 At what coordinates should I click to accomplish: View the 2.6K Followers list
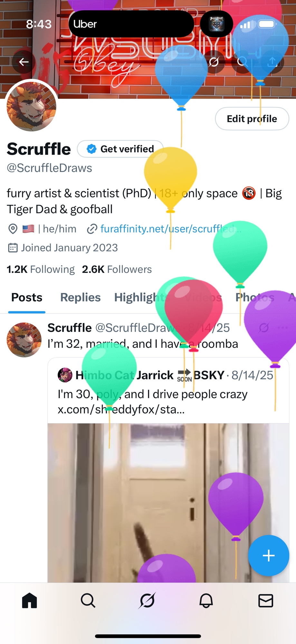[x=117, y=269]
